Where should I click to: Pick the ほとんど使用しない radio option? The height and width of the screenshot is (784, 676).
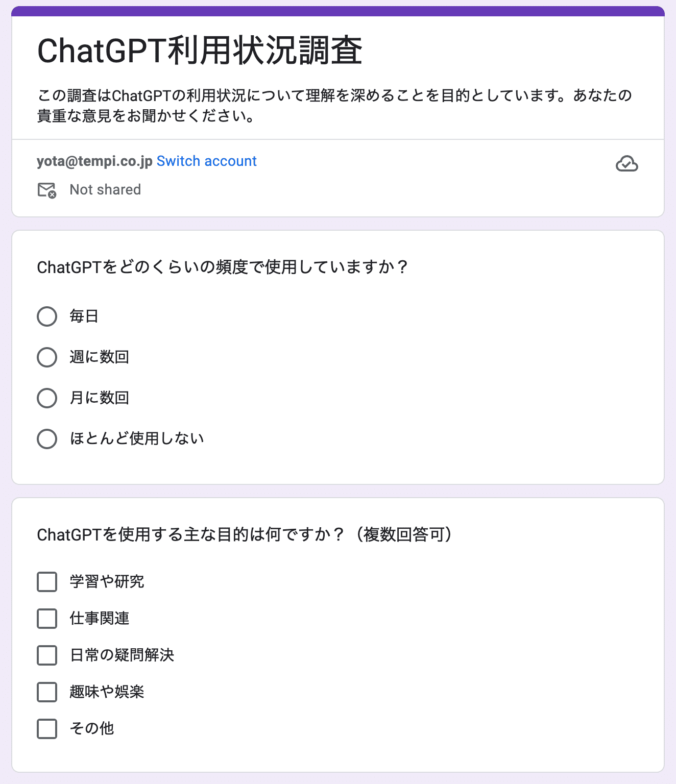47,439
